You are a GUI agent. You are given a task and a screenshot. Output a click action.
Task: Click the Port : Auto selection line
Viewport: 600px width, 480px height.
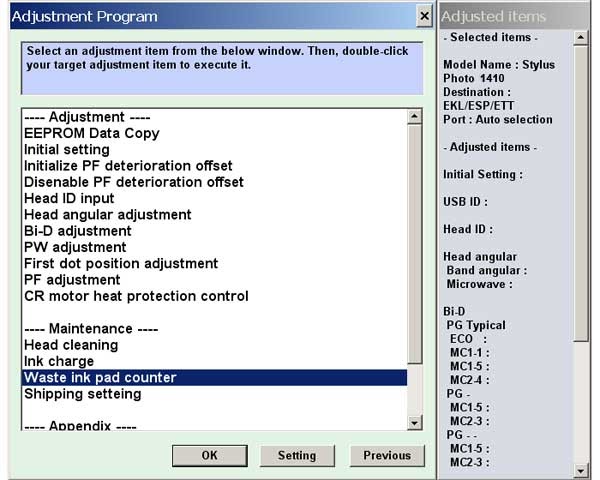click(498, 119)
